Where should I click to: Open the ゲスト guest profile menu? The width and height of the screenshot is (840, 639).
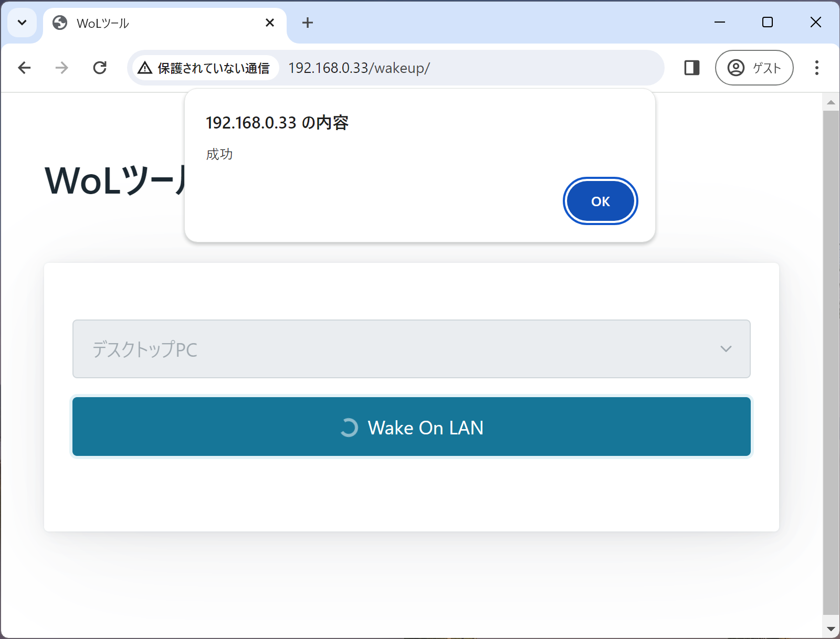[754, 68]
